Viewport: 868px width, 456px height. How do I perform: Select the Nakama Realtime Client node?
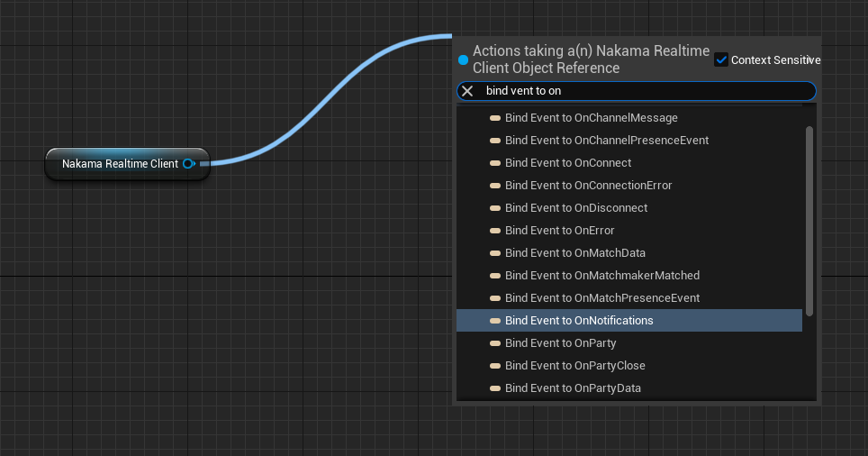(117, 164)
